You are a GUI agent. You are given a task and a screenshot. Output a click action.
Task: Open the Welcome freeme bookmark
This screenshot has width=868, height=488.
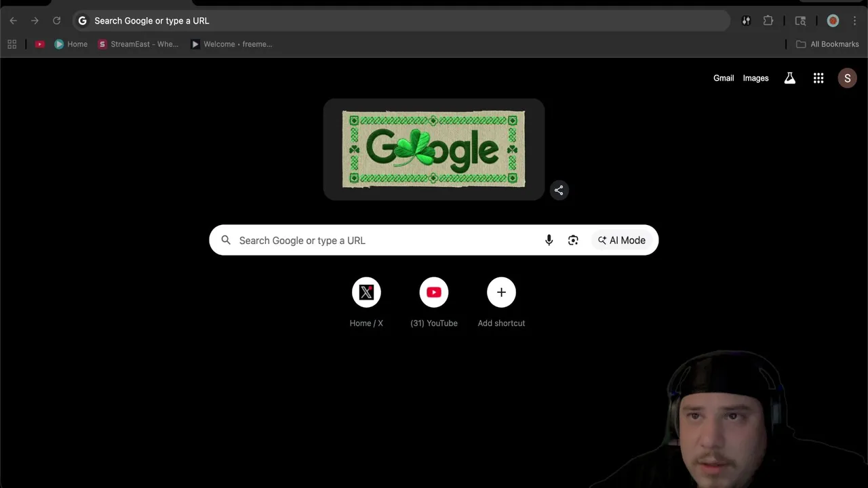(231, 44)
